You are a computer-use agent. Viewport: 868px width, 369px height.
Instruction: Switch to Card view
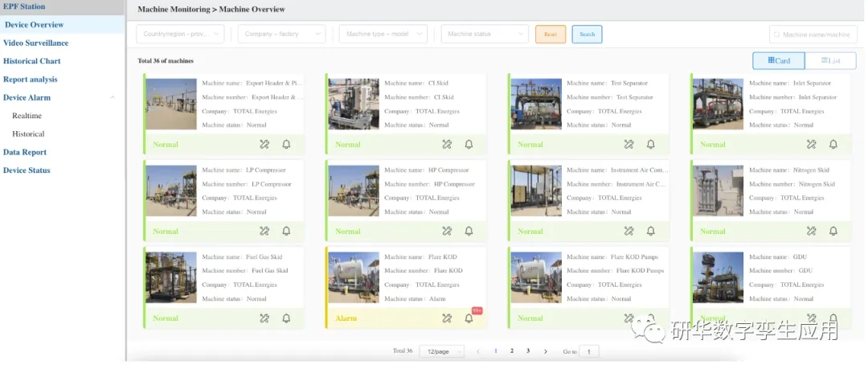(x=779, y=60)
